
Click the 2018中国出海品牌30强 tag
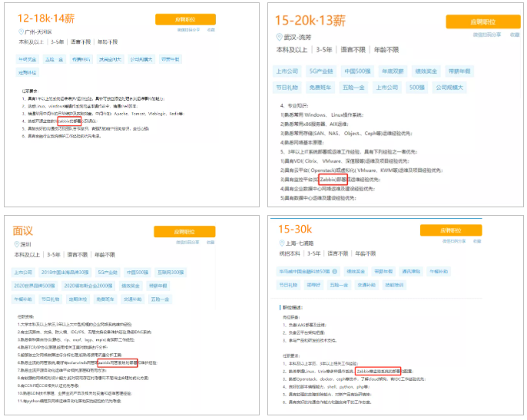66,272
